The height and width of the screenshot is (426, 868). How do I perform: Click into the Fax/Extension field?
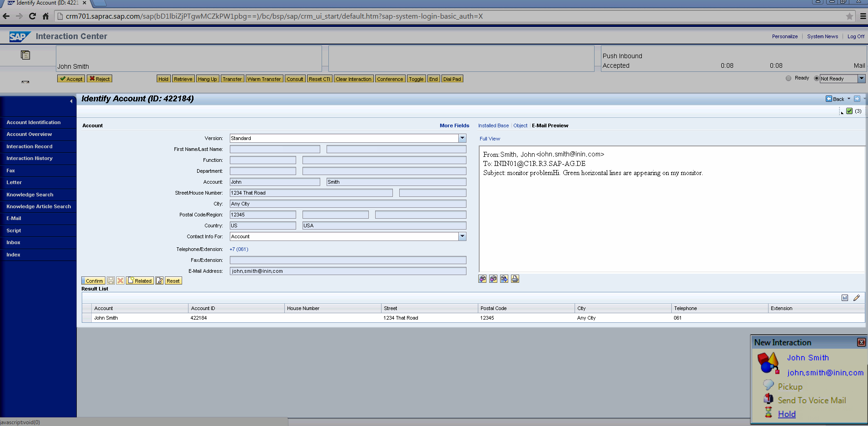(x=347, y=260)
